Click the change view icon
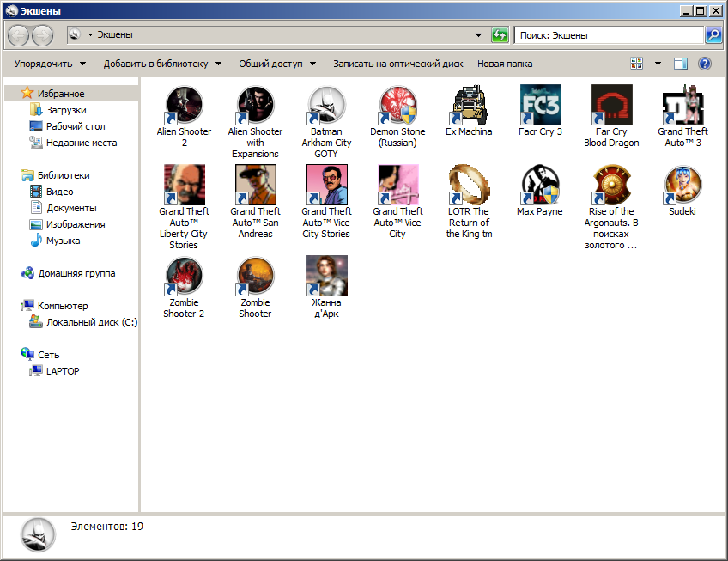728x561 pixels. pyautogui.click(x=636, y=64)
